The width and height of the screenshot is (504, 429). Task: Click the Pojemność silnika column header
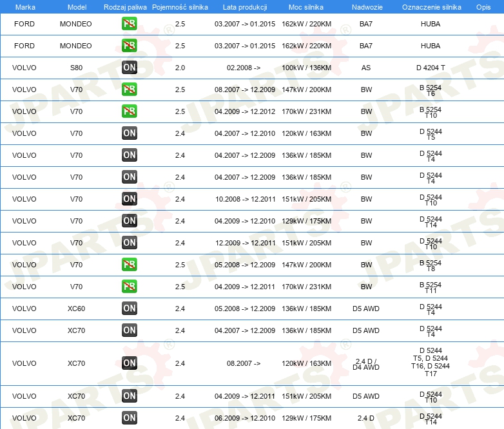[180, 7]
